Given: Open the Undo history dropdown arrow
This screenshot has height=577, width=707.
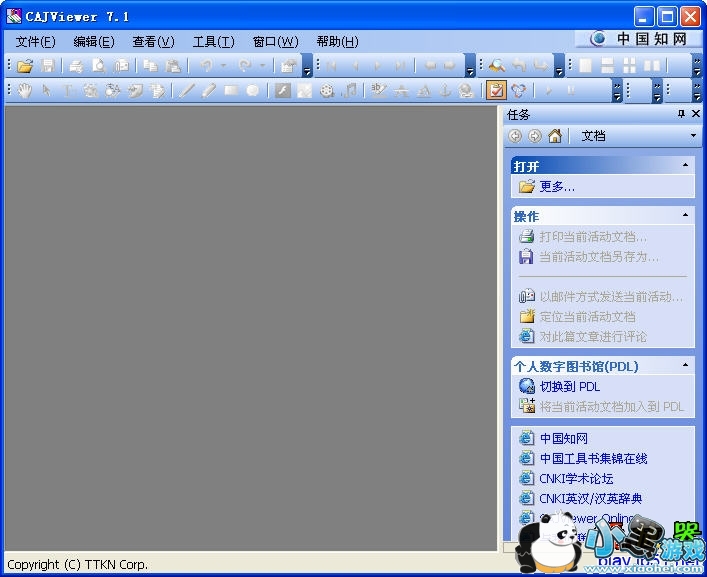Looking at the screenshot, I should click(x=223, y=66).
